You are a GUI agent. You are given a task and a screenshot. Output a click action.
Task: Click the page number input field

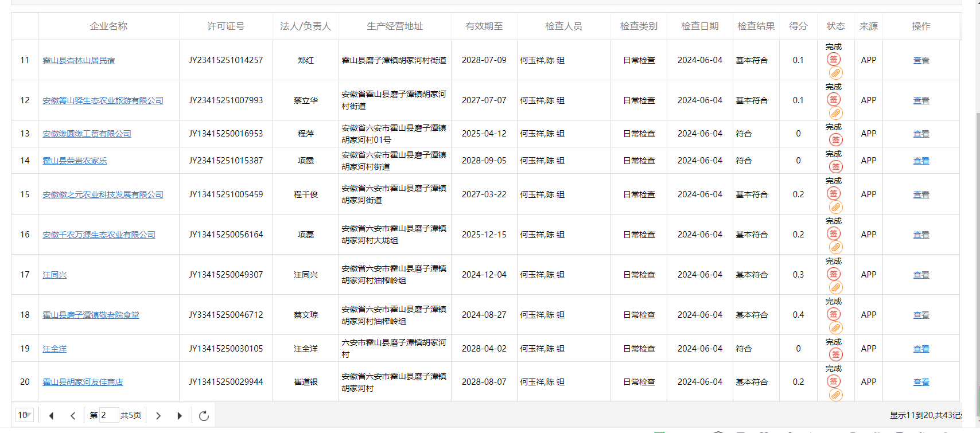coord(109,415)
